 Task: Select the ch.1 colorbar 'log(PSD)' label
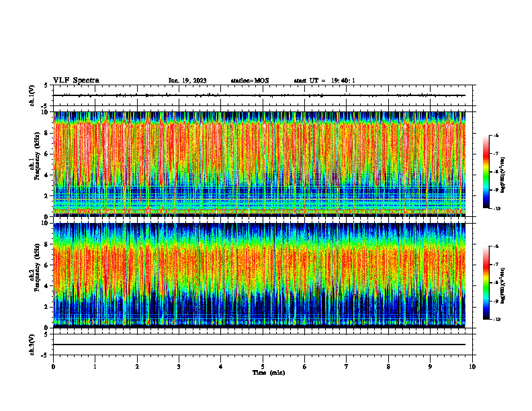point(502,175)
